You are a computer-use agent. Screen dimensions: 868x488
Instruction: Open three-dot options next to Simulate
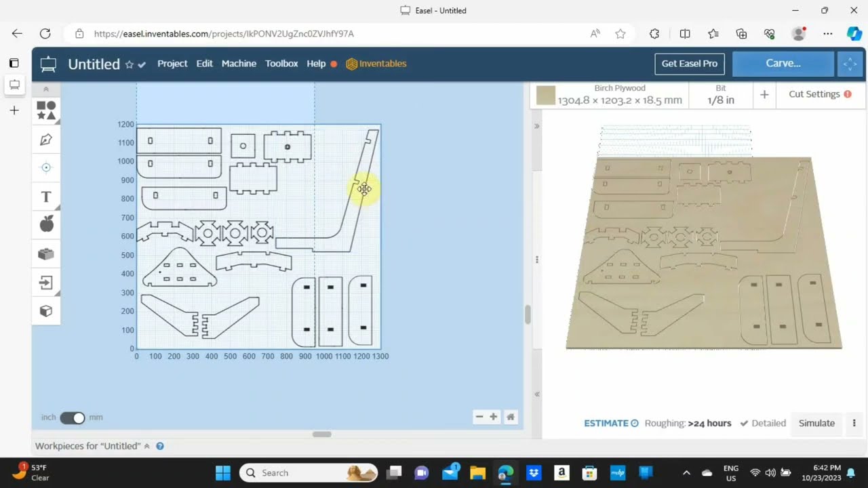tap(854, 423)
